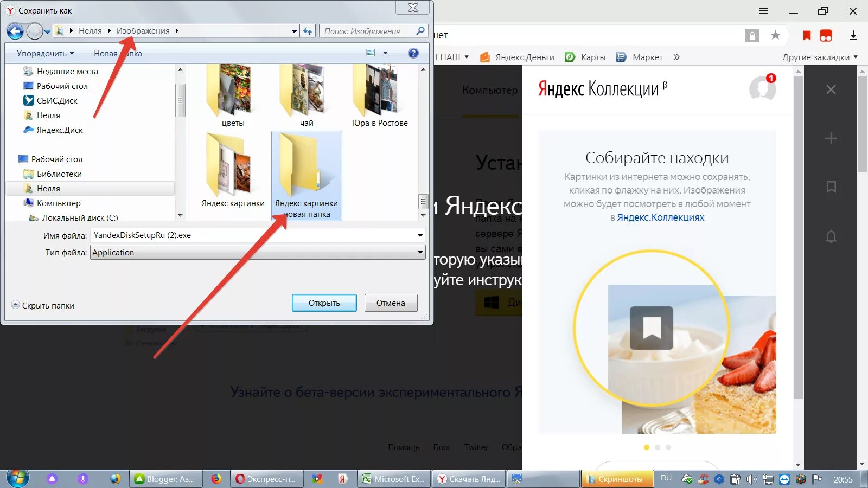Open Карты bookmark
The height and width of the screenshot is (488, 868).
click(x=585, y=57)
